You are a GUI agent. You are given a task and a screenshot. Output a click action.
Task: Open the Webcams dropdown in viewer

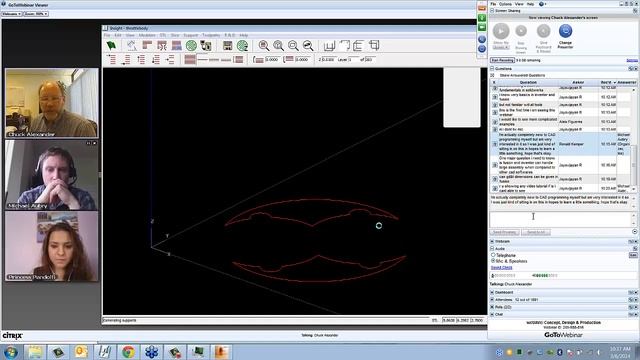(11, 14)
